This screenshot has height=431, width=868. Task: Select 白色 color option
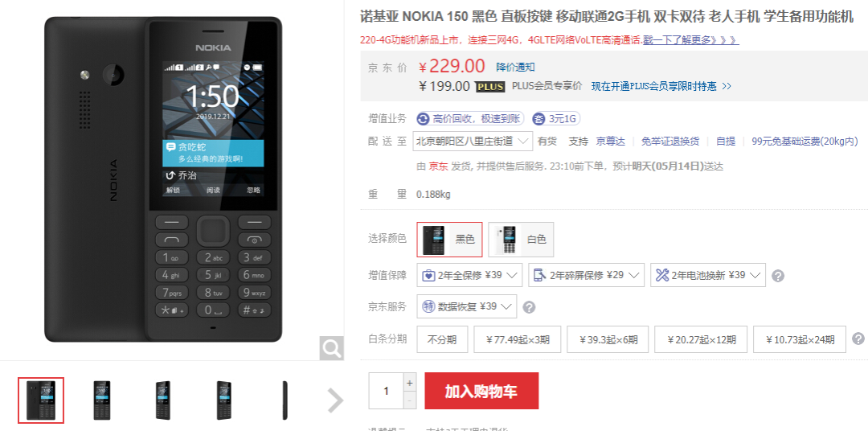click(521, 240)
